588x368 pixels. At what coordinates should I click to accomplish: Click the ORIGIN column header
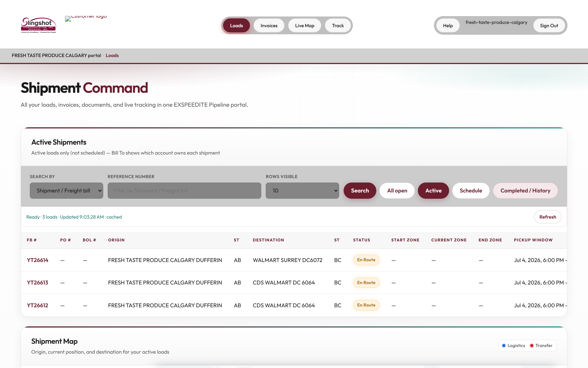pos(116,240)
